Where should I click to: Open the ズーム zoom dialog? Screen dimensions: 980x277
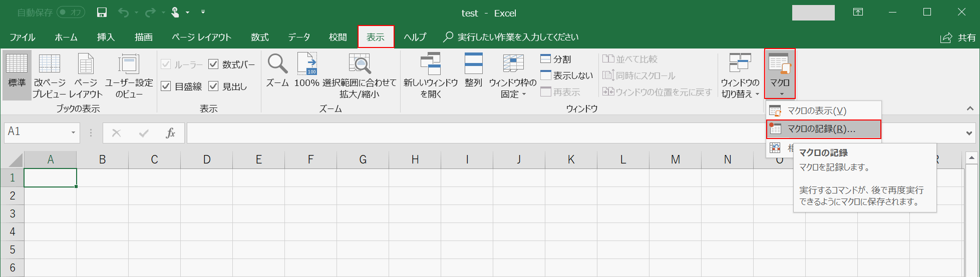click(x=277, y=70)
